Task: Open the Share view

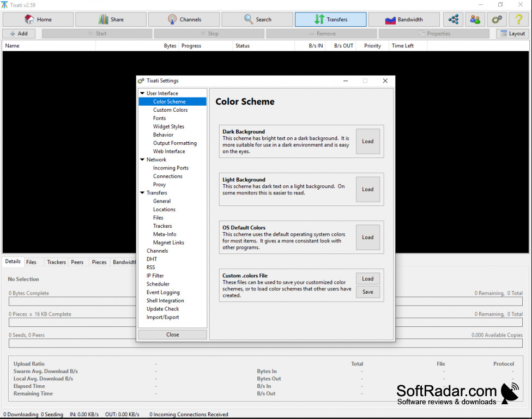Action: pos(111,19)
